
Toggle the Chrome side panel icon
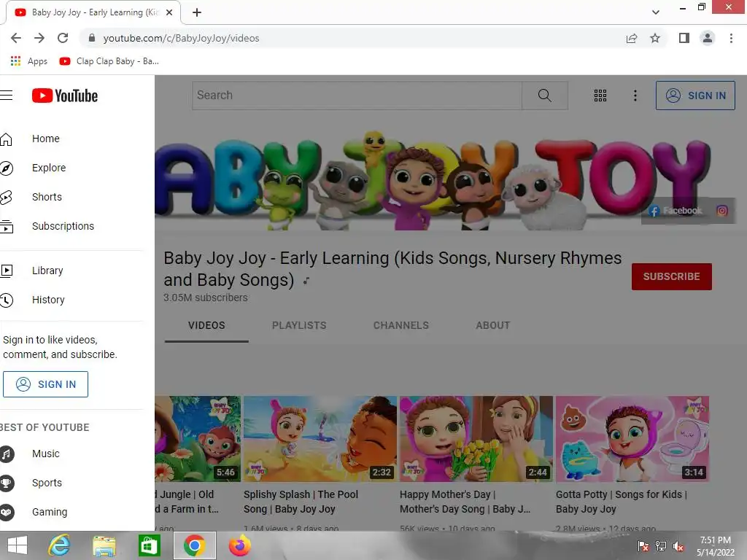tap(684, 38)
